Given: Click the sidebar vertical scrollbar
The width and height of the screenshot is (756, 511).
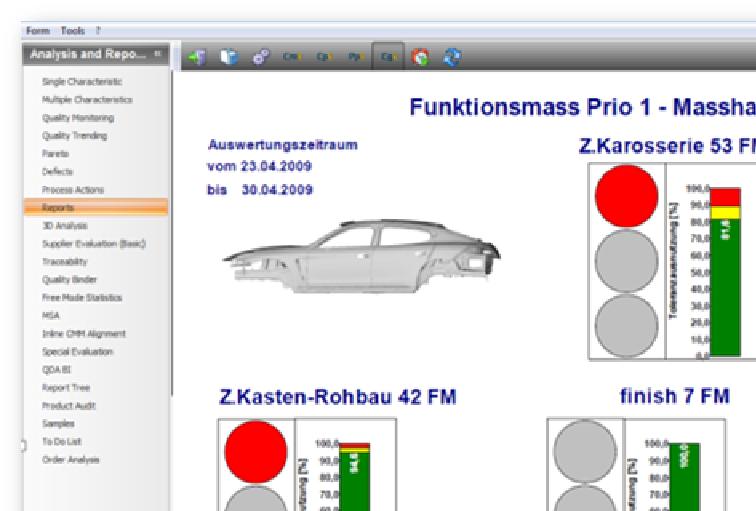Looking at the screenshot, I should click(x=172, y=234).
